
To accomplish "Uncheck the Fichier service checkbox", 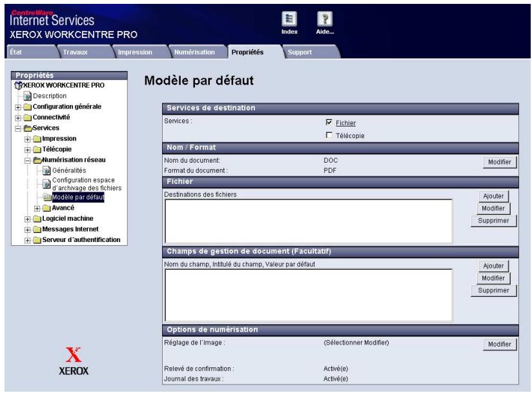I will pos(329,122).
